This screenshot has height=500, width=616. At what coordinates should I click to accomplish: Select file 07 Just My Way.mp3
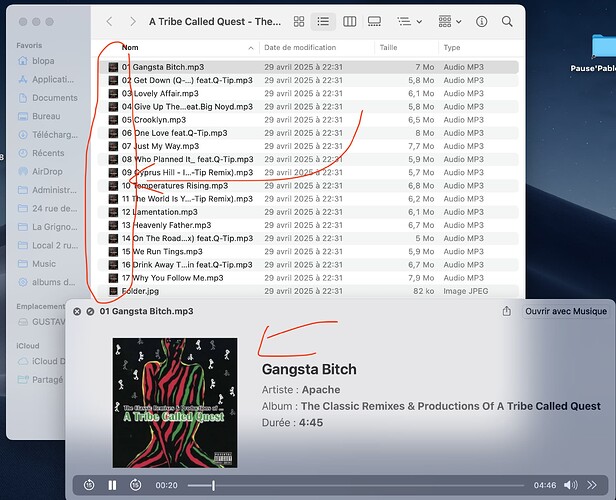(x=308, y=146)
